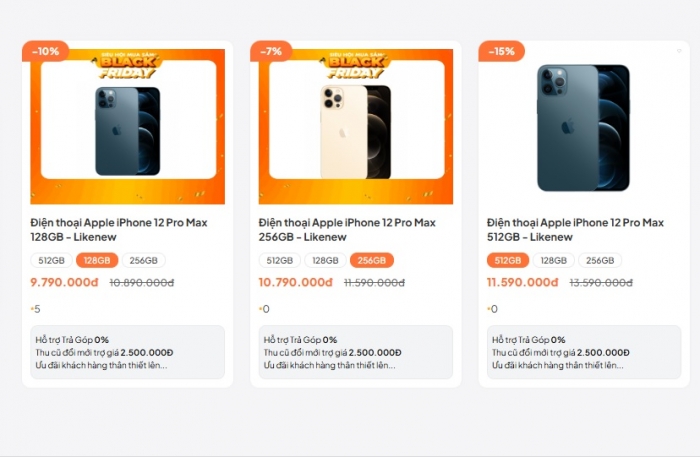Viewport: 700px width, 457px height.
Task: Select 512GB storage on the 128GB Likenew card
Action: pyautogui.click(x=51, y=261)
